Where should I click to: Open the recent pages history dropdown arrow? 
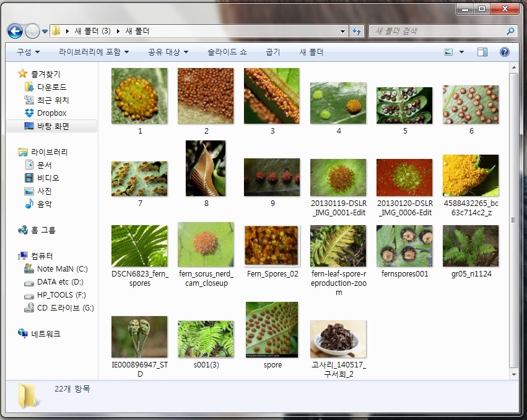[x=45, y=32]
